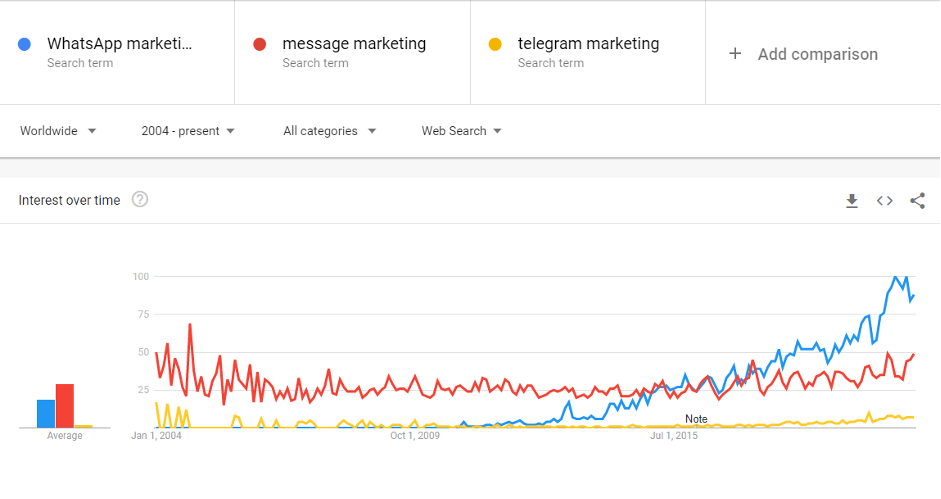The height and width of the screenshot is (499, 941).
Task: Download the Interest over time chart data
Action: pyautogui.click(x=852, y=201)
